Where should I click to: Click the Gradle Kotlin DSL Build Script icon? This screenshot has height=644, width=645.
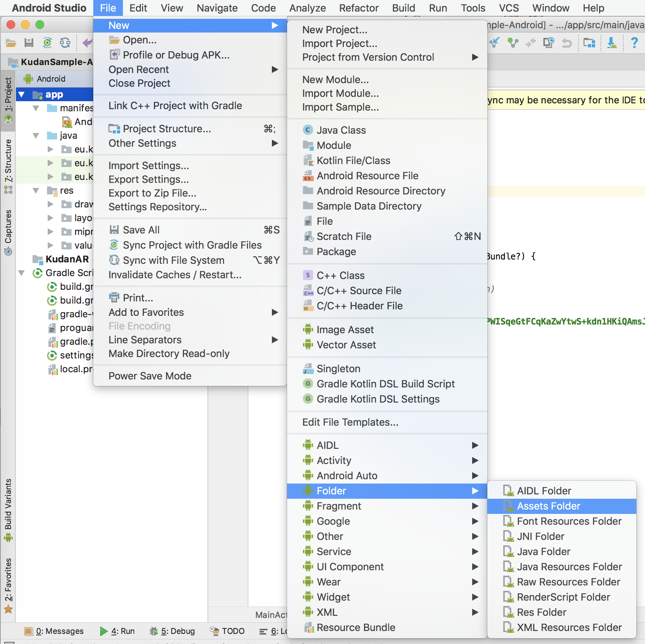(308, 384)
